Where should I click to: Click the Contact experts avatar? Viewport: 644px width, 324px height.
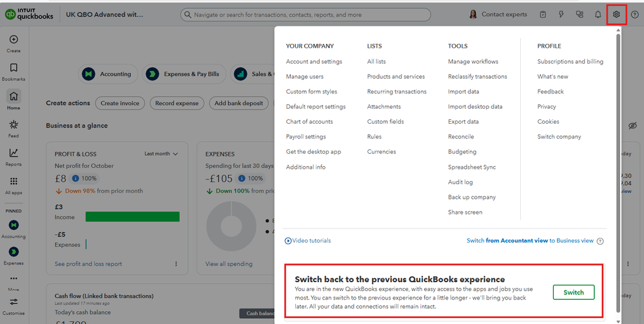pyautogui.click(x=473, y=14)
